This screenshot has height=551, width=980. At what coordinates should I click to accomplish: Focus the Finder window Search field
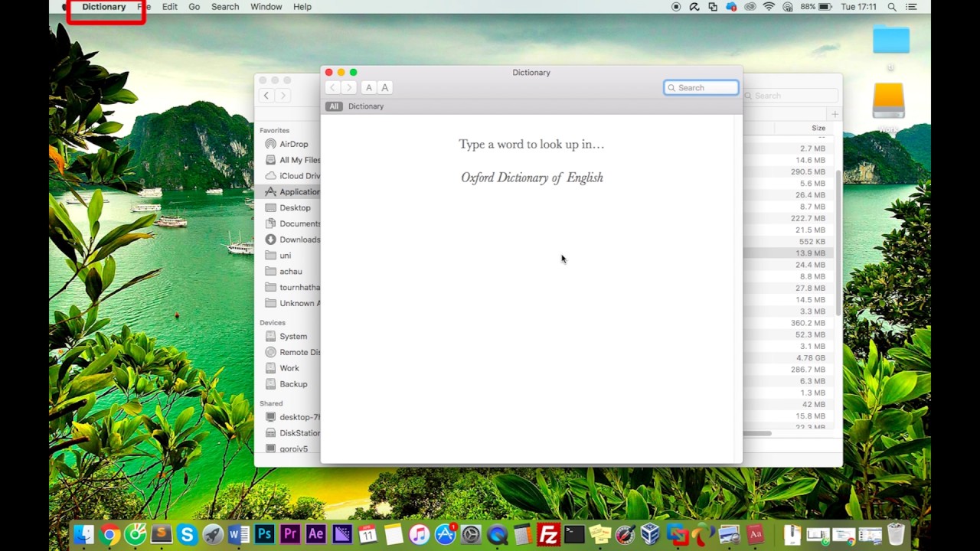tap(790, 96)
